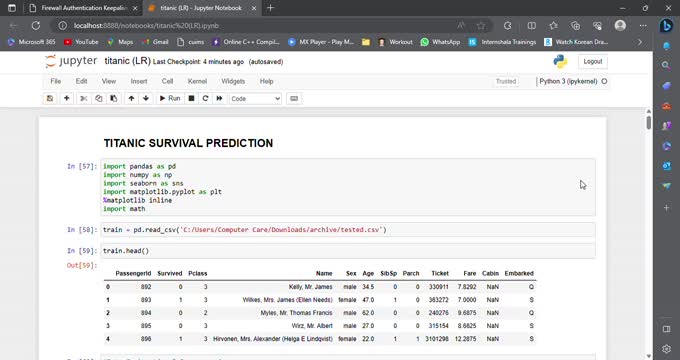Screen dimensions: 680x360
Task: Open the browser's three-dots settings menu
Action: point(643,26)
